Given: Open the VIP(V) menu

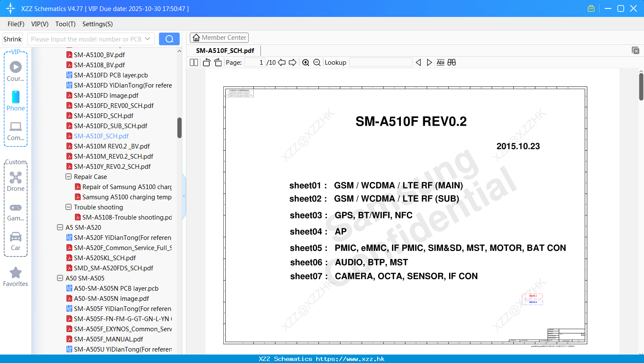Looking at the screenshot, I should tap(40, 24).
